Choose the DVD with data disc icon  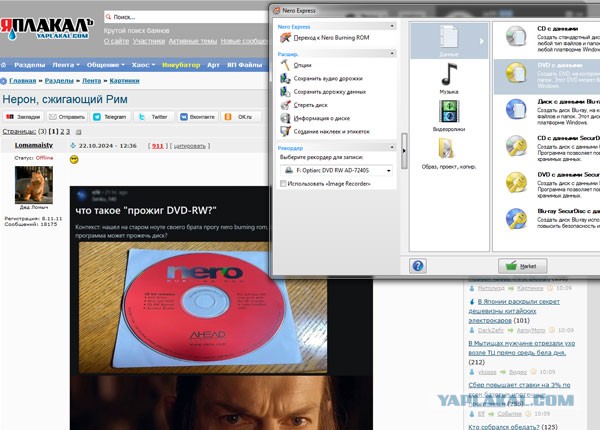pos(516,73)
